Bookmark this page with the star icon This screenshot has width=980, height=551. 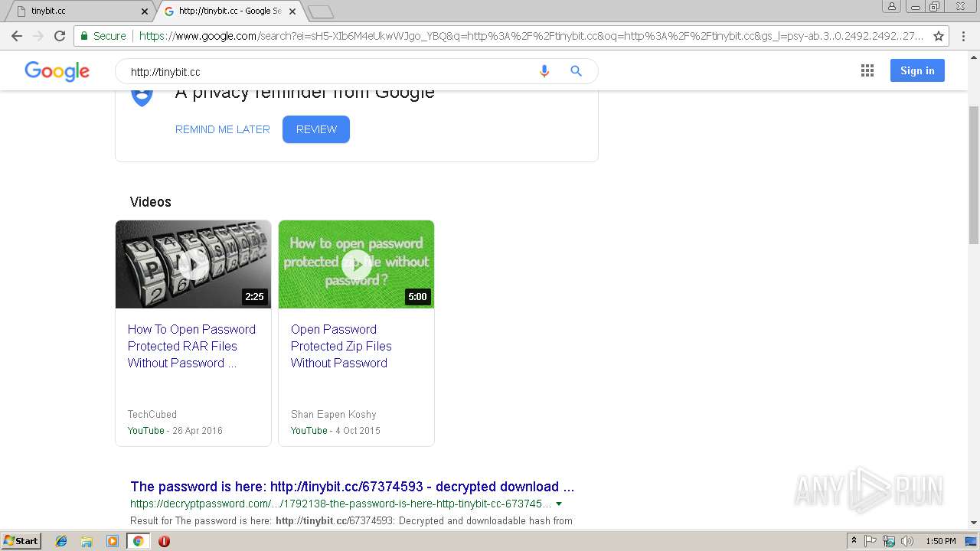tap(939, 36)
